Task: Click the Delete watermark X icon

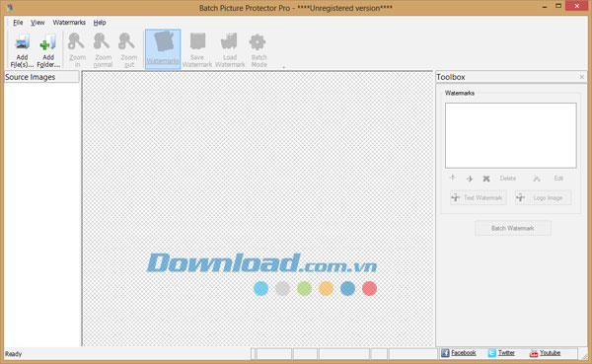Action: point(486,179)
